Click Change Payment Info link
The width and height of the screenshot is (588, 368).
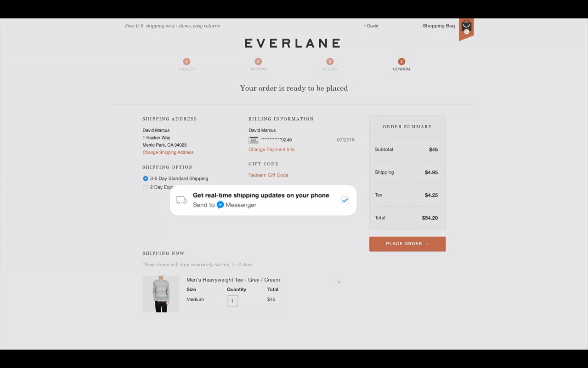[271, 149]
